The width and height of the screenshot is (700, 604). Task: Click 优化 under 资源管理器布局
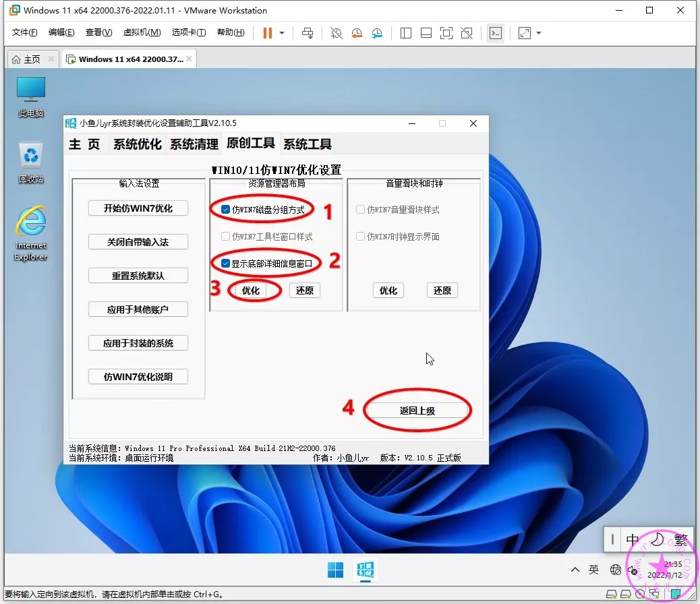[x=251, y=291]
